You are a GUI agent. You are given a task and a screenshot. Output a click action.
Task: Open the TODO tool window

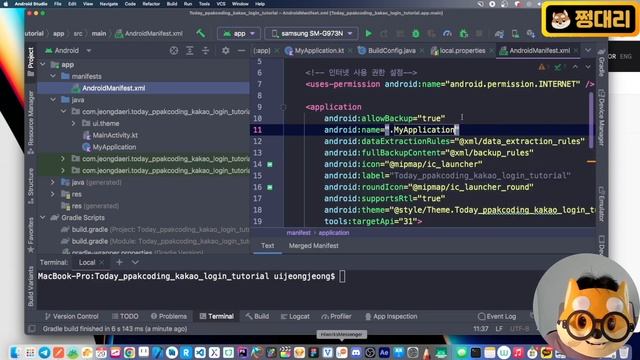125,316
